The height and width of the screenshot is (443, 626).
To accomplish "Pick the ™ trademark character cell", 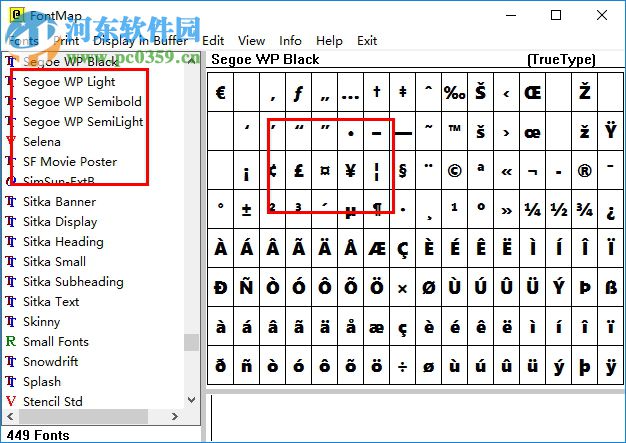I will (454, 131).
